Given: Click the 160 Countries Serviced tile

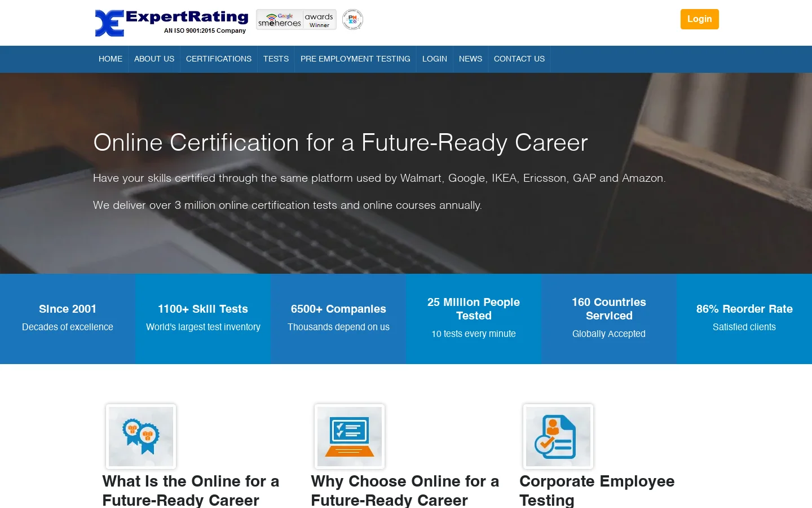Looking at the screenshot, I should pyautogui.click(x=609, y=319).
